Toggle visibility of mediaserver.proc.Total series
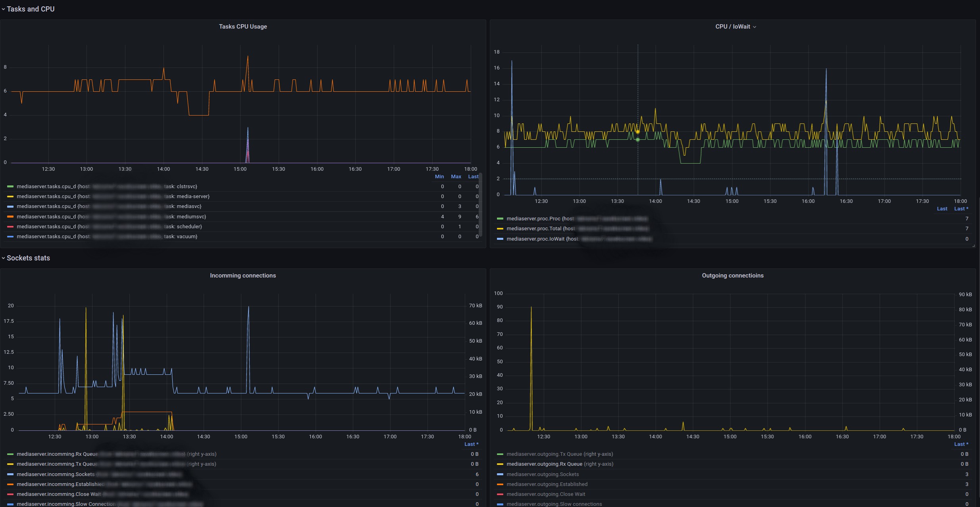The image size is (980, 507). tap(534, 229)
